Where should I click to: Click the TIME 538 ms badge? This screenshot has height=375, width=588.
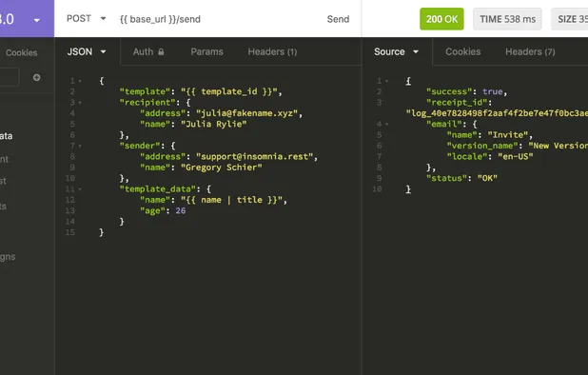(507, 19)
